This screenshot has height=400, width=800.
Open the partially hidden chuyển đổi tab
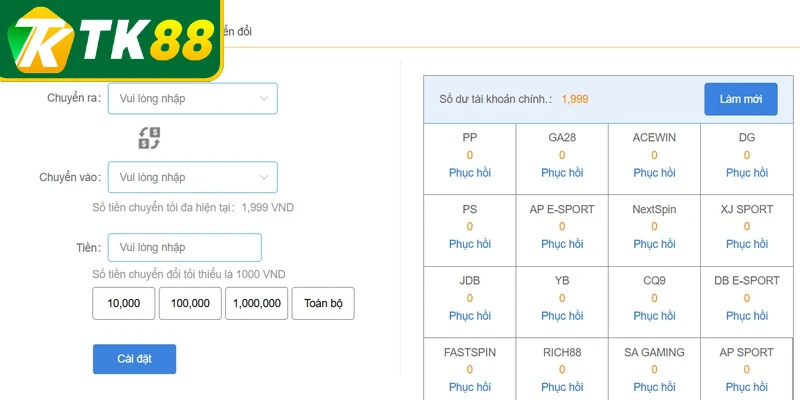[238, 32]
